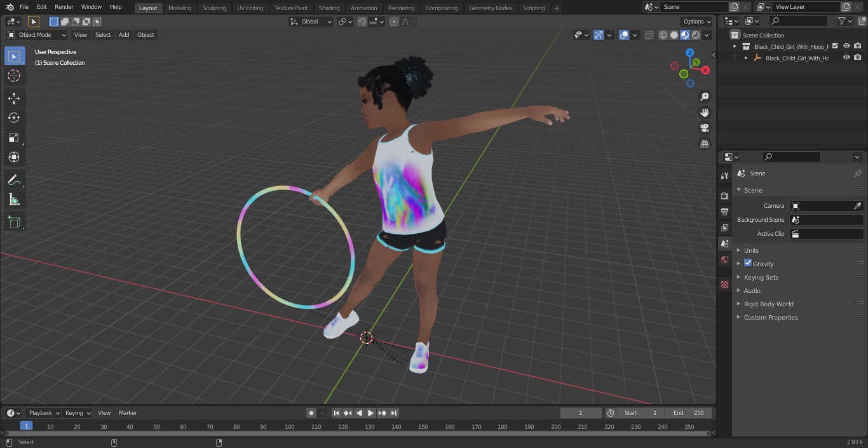Open the View Layer properties tab
The width and height of the screenshot is (868, 448).
tap(724, 227)
